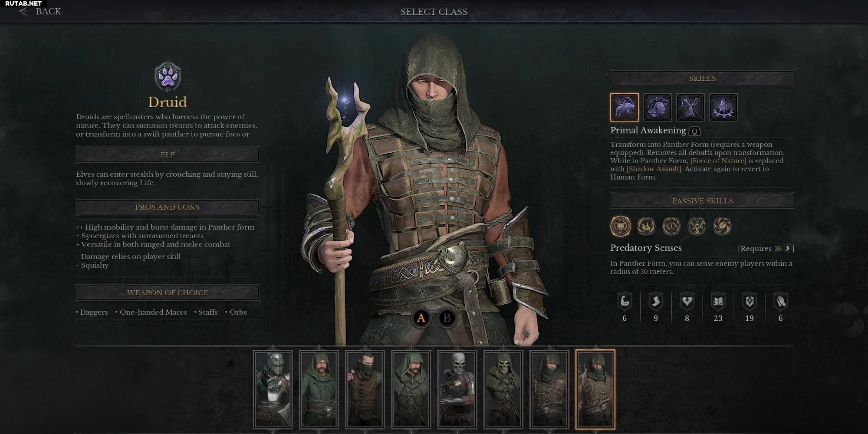
Task: Click the Pros and Cons header
Action: pyautogui.click(x=168, y=207)
